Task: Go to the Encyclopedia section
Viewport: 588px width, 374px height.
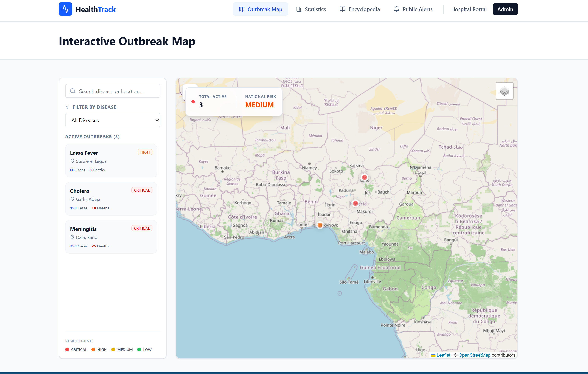Action: (x=360, y=9)
